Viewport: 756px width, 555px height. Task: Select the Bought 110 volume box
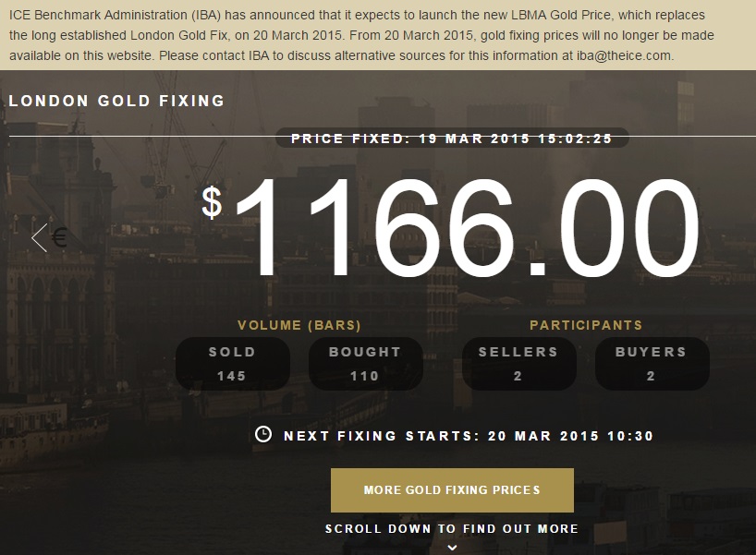pyautogui.click(x=365, y=364)
